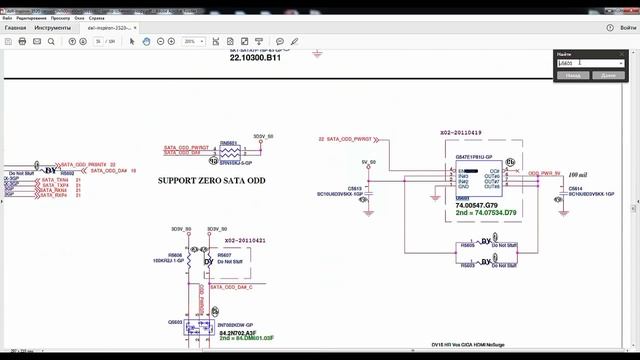Screen dimensions: 640x360
Task: Go to previous page arrow
Action: (72, 42)
